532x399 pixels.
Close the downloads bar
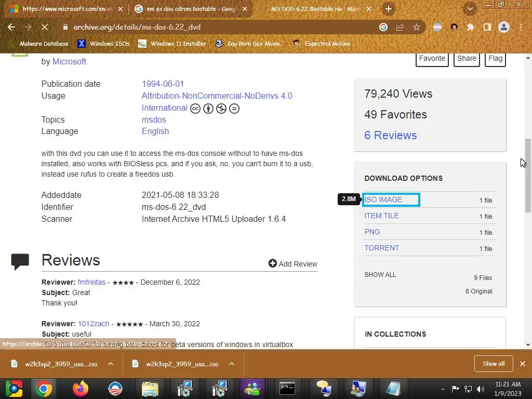click(x=523, y=364)
